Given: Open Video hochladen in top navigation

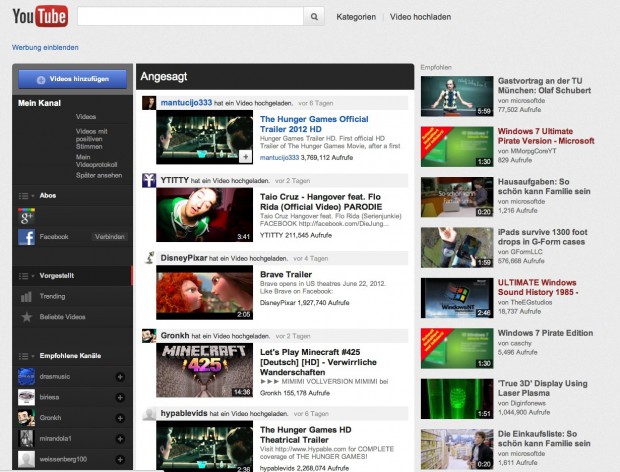Looking at the screenshot, I should (420, 17).
